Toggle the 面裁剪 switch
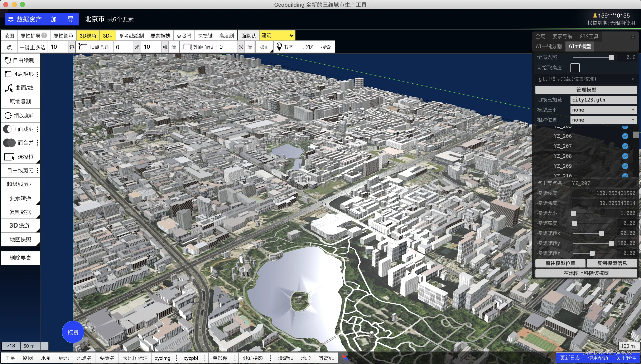Image resolution: width=641 pixels, height=364 pixels. coord(9,129)
